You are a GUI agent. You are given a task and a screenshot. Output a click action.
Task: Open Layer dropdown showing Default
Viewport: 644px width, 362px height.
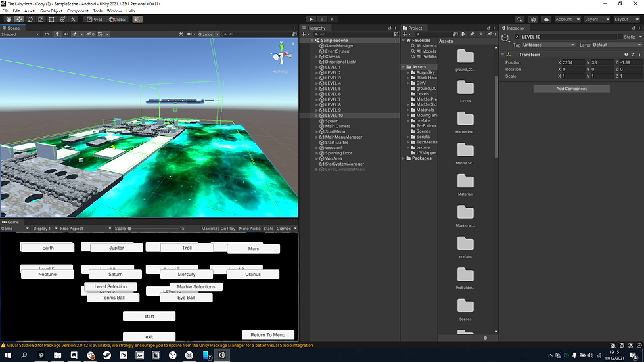click(x=616, y=45)
